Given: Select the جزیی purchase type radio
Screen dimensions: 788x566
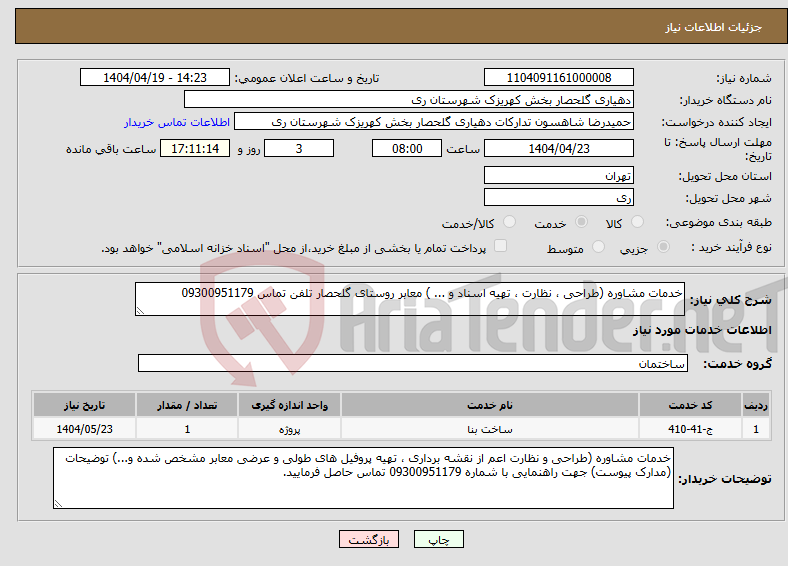Looking at the screenshot, I should [x=663, y=247].
